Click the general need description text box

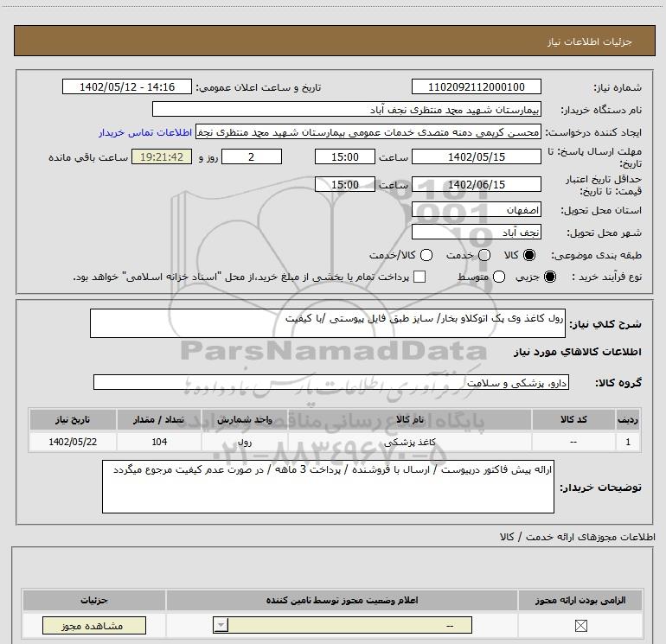[x=328, y=323]
